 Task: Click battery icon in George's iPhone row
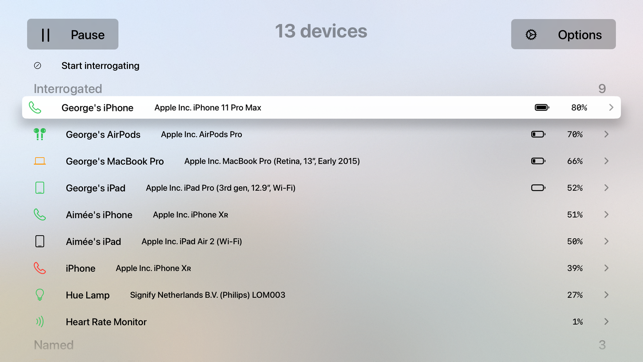tap(542, 107)
